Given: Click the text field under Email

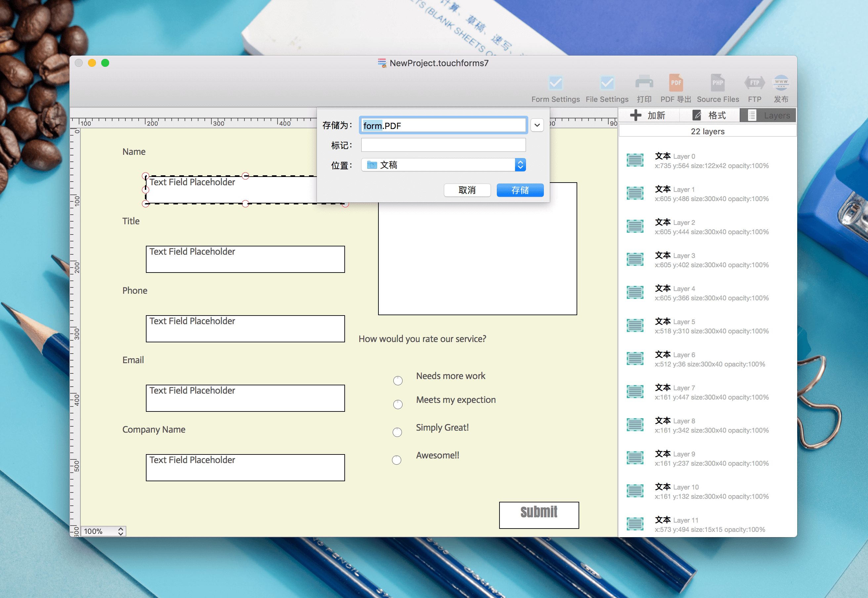Looking at the screenshot, I should coord(245,398).
